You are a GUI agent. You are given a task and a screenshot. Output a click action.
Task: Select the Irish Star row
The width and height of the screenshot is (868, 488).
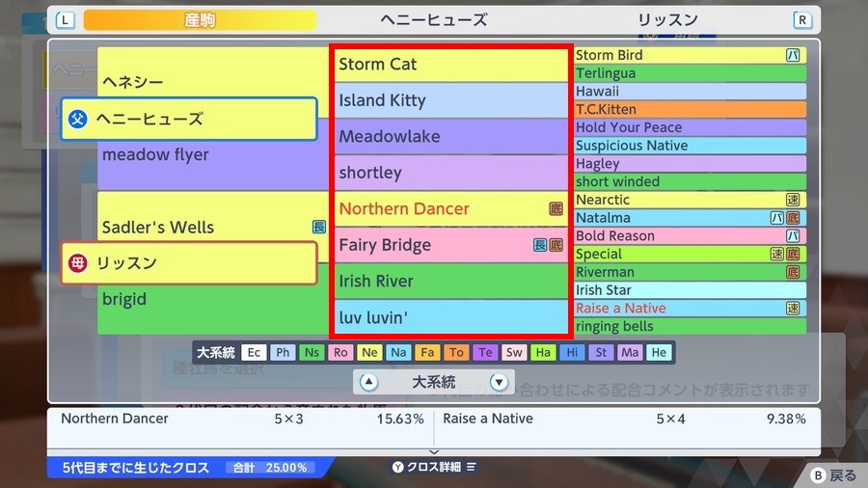click(x=691, y=290)
